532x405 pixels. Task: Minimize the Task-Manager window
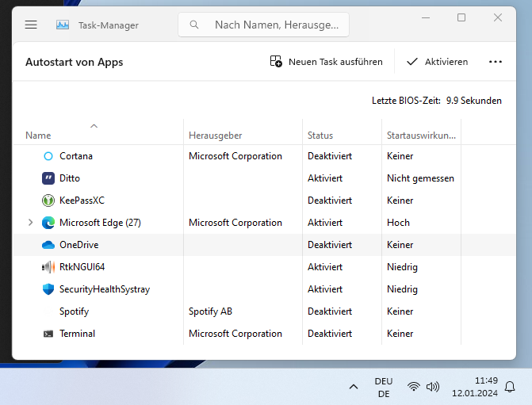(426, 17)
